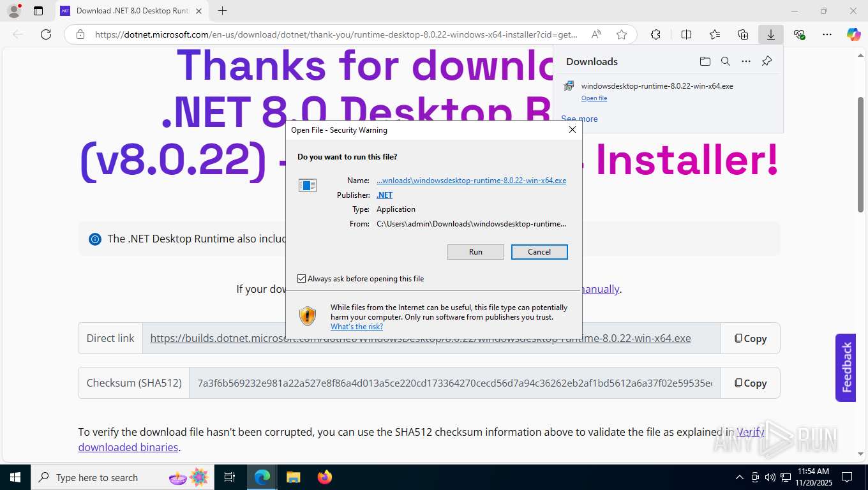Screen dimensions: 868x490
Task: Open more options in the Downloads panel
Action: pos(746,61)
